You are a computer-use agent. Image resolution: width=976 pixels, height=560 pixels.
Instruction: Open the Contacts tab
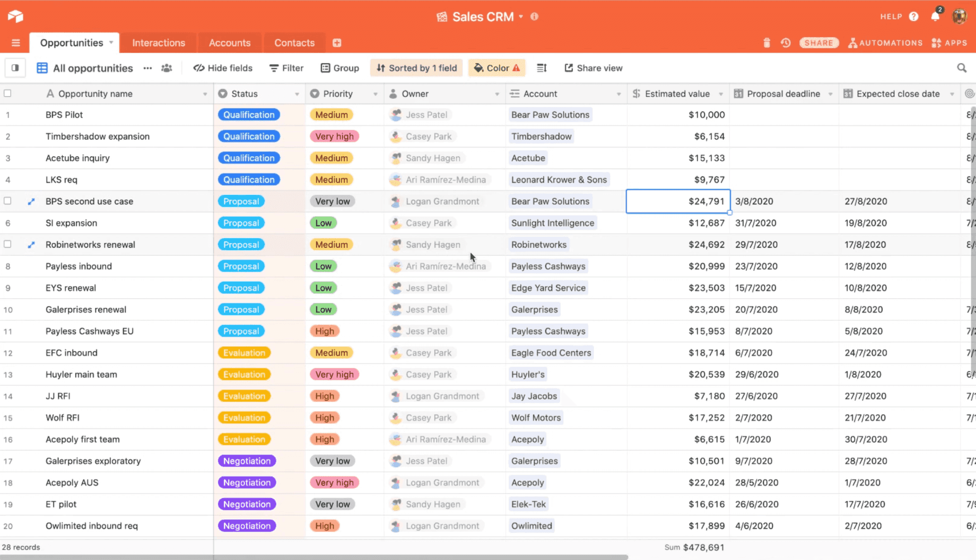pyautogui.click(x=294, y=43)
